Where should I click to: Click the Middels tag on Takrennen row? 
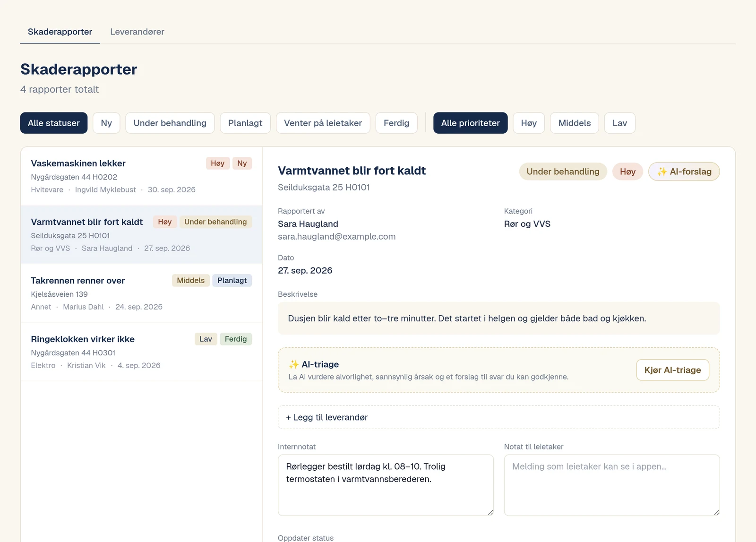tap(191, 280)
